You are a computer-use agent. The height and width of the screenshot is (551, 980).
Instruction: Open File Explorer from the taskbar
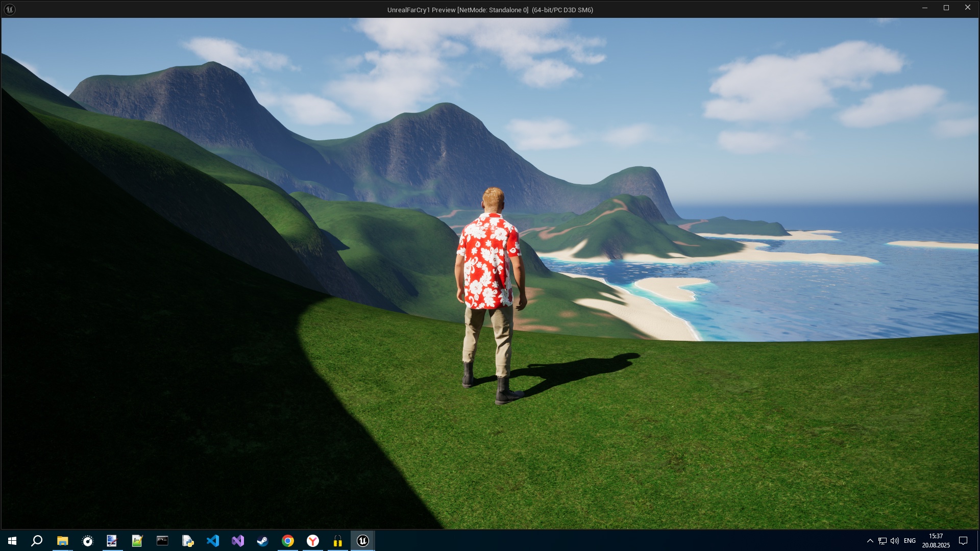[x=62, y=541]
